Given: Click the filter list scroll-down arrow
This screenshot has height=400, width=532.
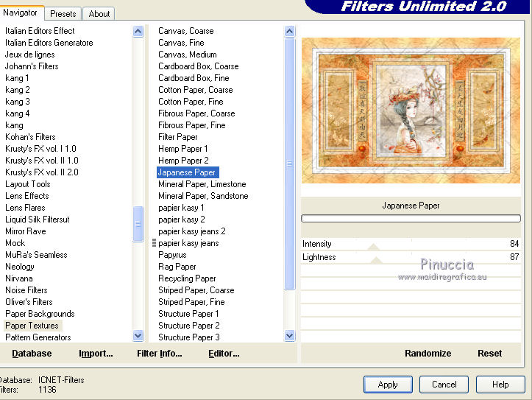Looking at the screenshot, I should (x=289, y=336).
